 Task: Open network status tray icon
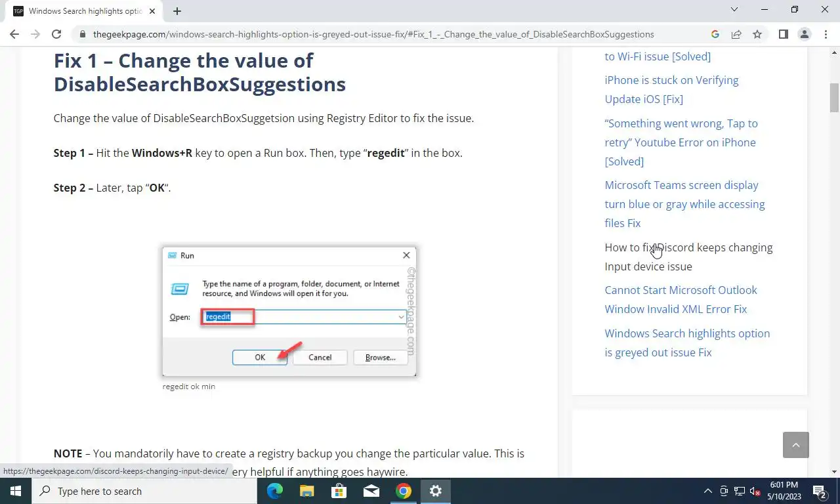pyautogui.click(x=740, y=491)
